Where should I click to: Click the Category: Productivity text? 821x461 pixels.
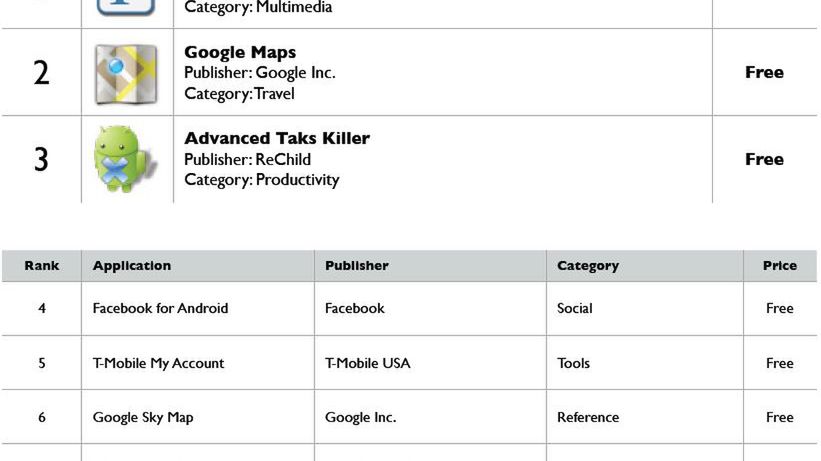tap(262, 180)
